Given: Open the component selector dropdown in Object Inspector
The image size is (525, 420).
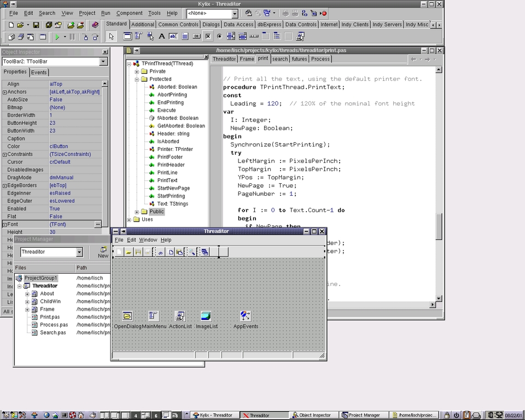Looking at the screenshot, I should tap(102, 62).
